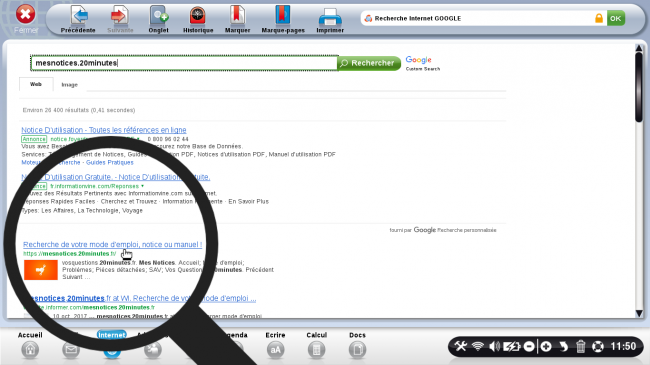
Task: Click the scrollbar down arrow
Action: tap(639, 314)
